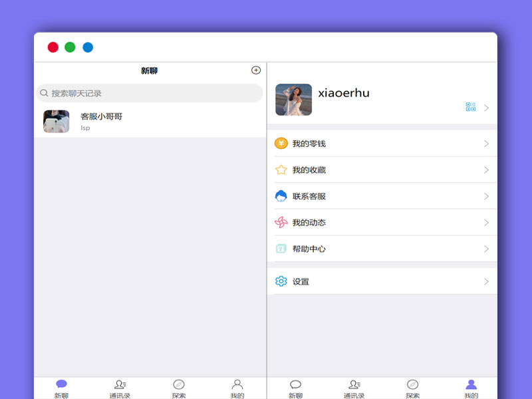Select the 我的零钱 wallet coin icon
The image size is (532, 399).
282,143
